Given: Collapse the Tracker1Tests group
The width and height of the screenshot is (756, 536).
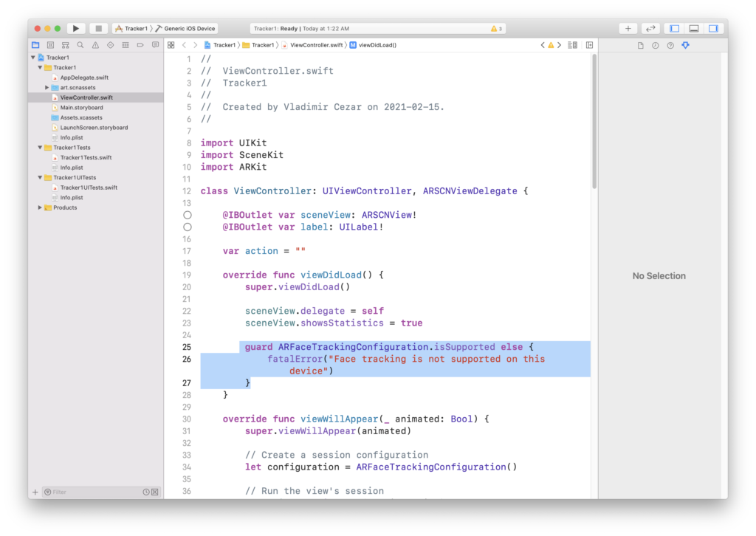Looking at the screenshot, I should click(x=40, y=148).
